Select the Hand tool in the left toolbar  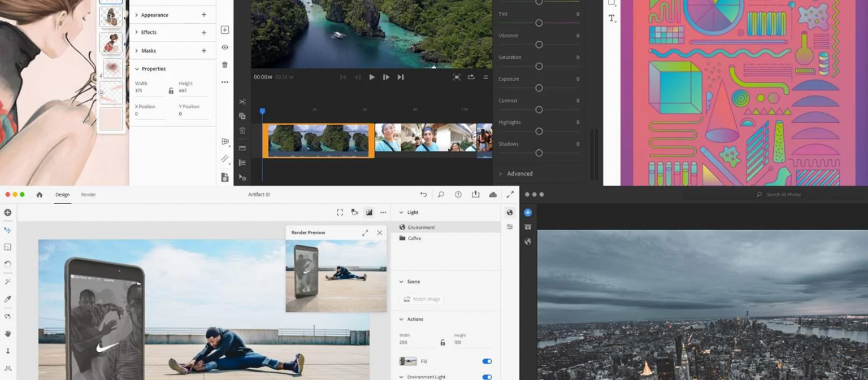pos(7,334)
